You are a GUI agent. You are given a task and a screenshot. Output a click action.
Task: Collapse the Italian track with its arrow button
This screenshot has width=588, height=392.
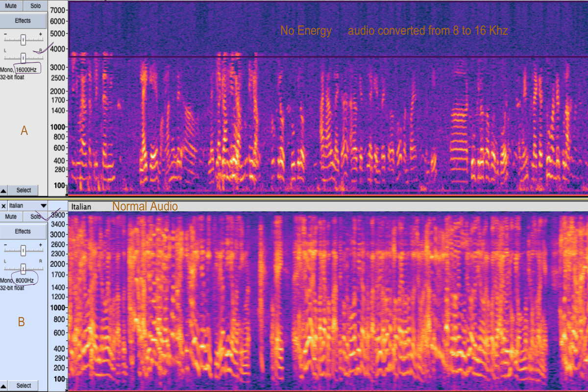click(4, 386)
